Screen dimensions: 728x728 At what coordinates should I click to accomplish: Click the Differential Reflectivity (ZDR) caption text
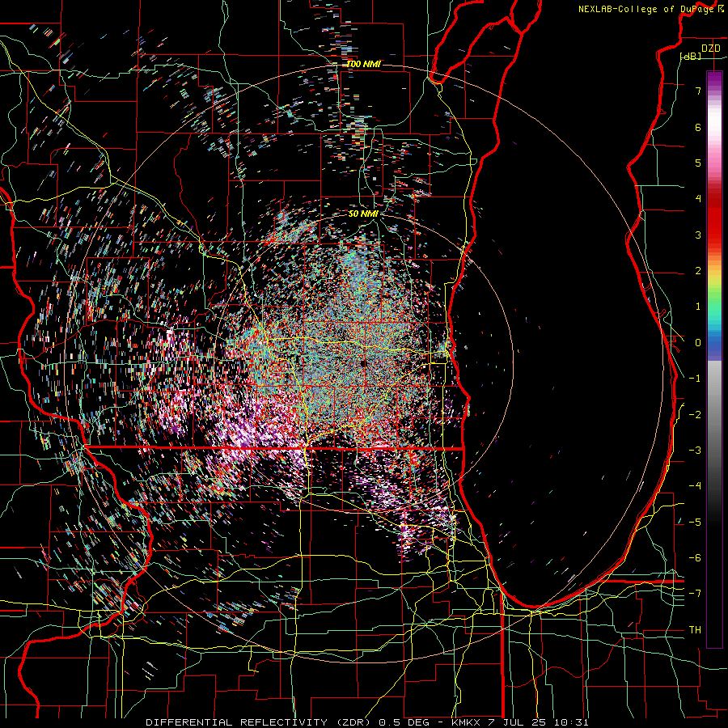[258, 722]
